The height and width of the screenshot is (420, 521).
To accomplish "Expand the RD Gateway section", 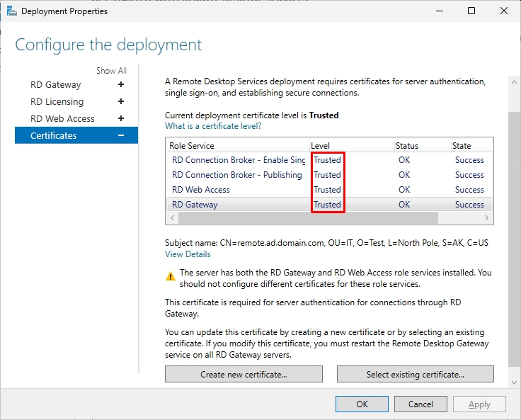I will (x=121, y=85).
